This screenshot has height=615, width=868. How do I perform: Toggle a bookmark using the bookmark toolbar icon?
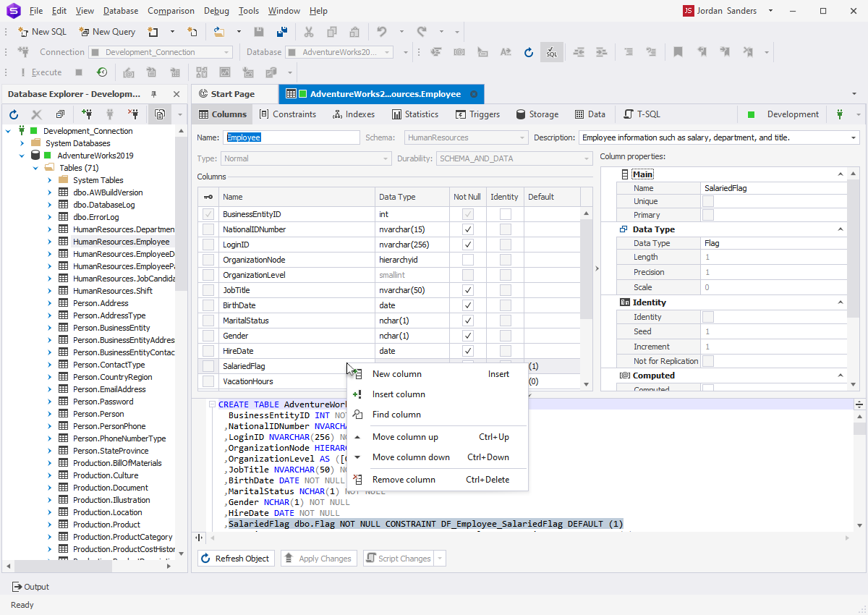coord(678,52)
